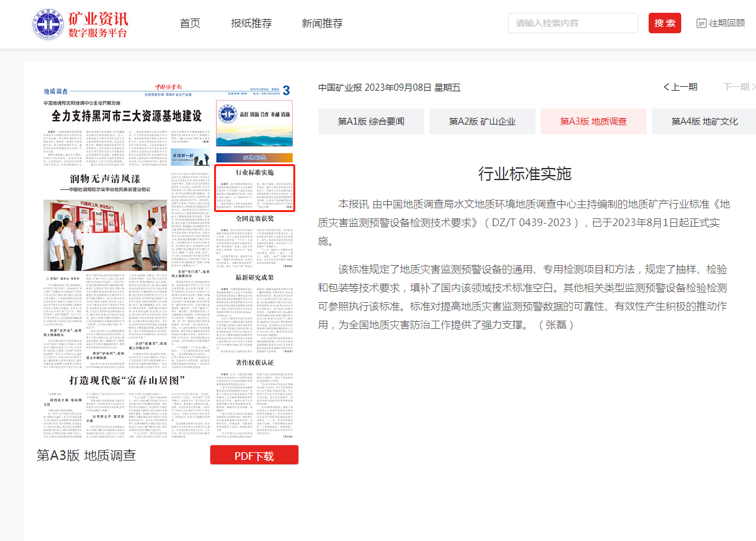The image size is (756, 541).
Task: Switch to tab 第A1版 综合要闻
Action: tap(371, 121)
